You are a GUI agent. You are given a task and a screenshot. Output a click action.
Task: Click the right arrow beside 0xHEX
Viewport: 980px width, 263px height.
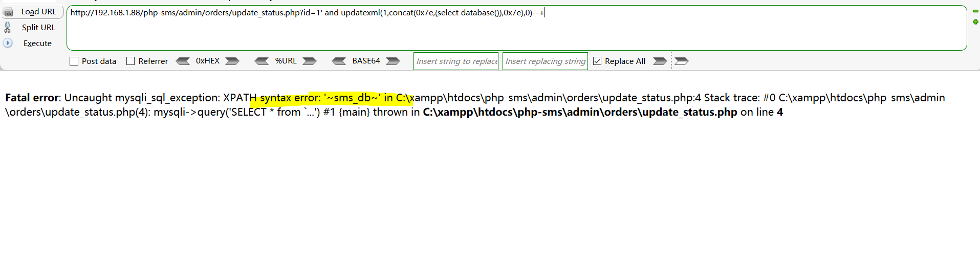coord(232,61)
